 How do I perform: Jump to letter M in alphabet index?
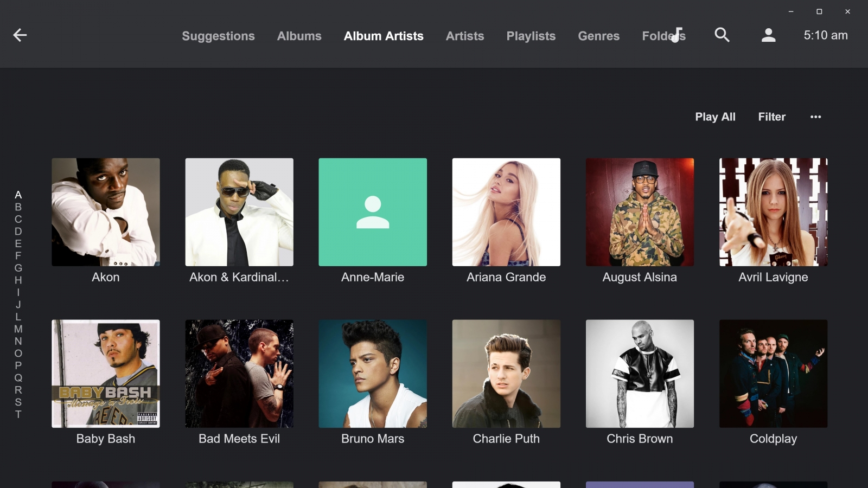(18, 329)
